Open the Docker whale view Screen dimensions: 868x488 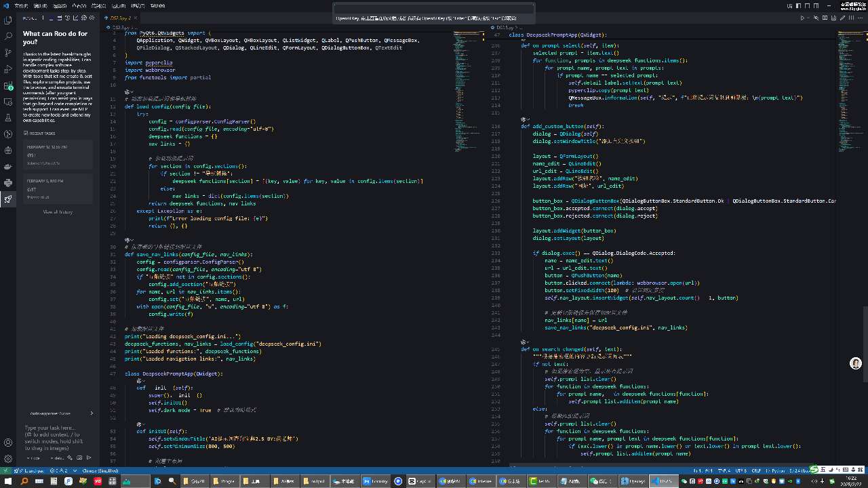click(8, 167)
